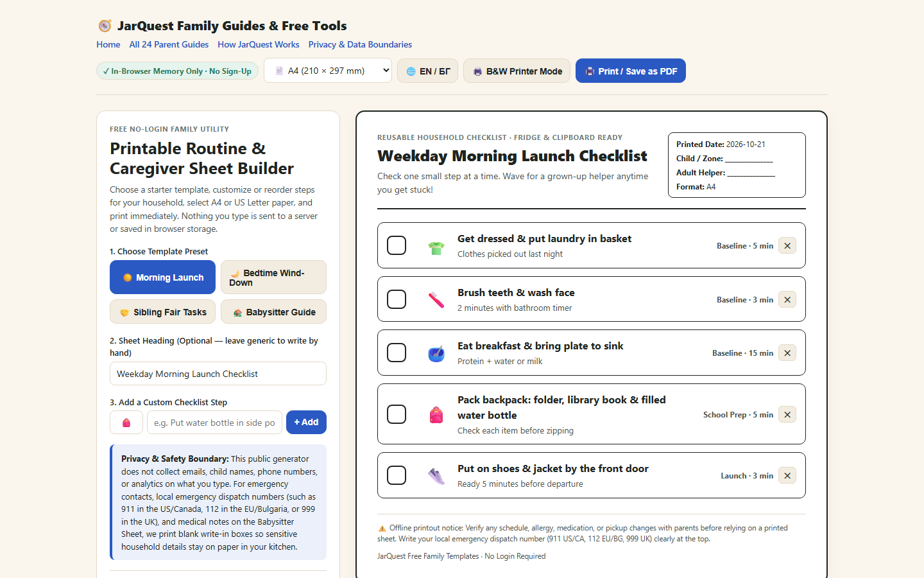Viewport: 924px width, 578px height.
Task: Select the Bedtime Wind-Down preset
Action: (x=273, y=277)
